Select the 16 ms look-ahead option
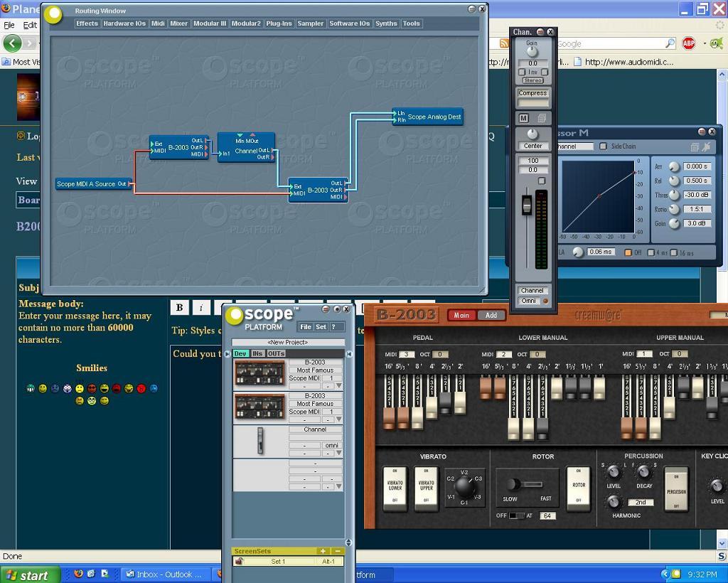This screenshot has height=583, width=728. point(674,252)
